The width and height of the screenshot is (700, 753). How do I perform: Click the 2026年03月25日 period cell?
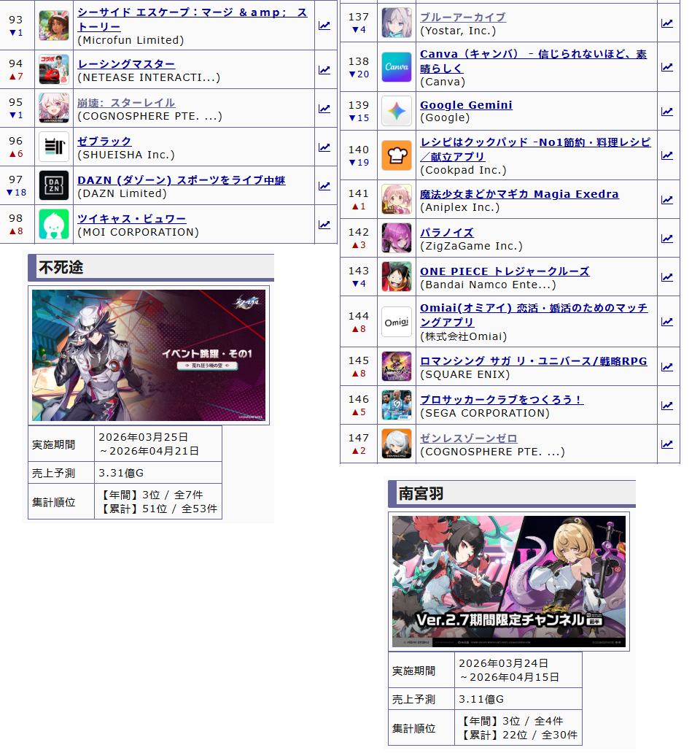tap(157, 444)
